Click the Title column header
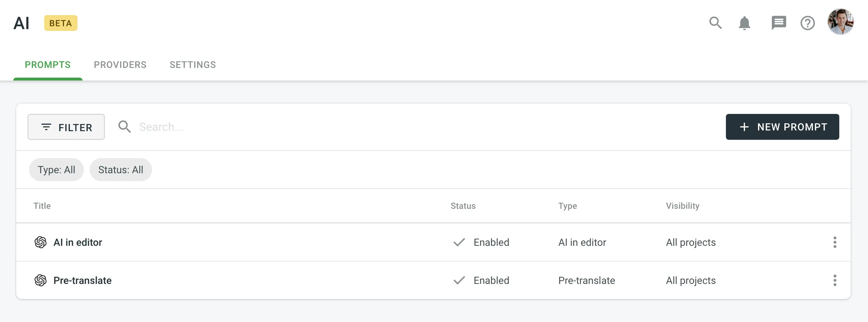 click(x=42, y=206)
